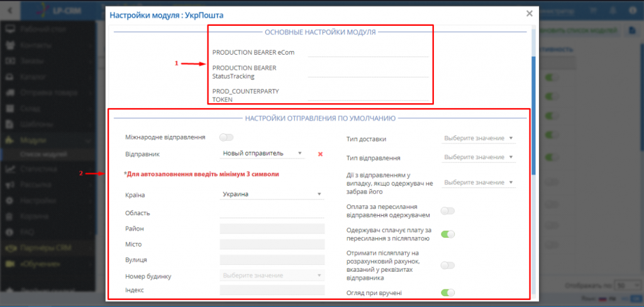This screenshot has height=307, width=644.
Task: Select Список модулей submenu item
Action: (x=43, y=155)
